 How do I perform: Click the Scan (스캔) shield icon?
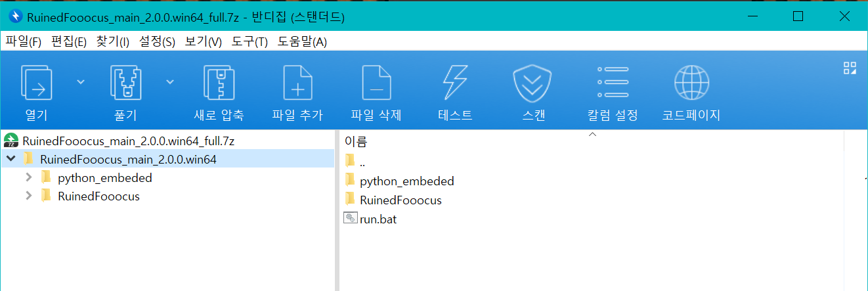coord(533,83)
